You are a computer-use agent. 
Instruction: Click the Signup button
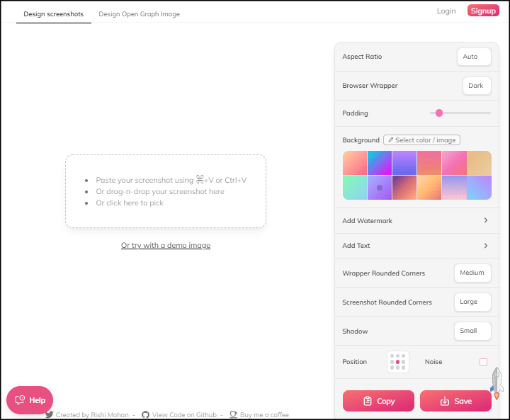(x=483, y=11)
